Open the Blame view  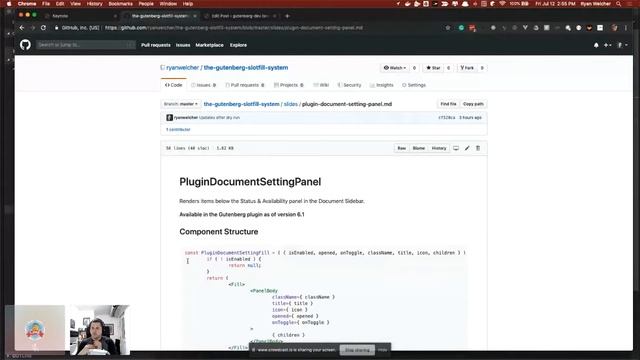(x=418, y=148)
